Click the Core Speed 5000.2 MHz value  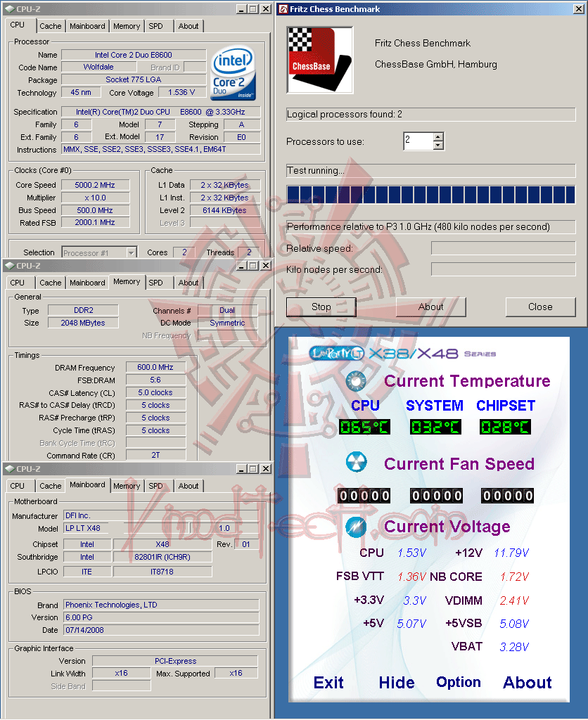tap(95, 185)
